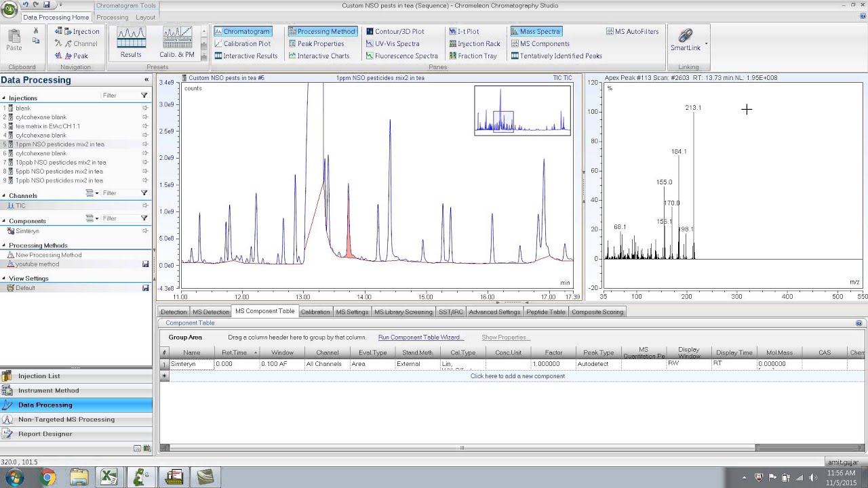This screenshot has width=868, height=488.
Task: Switch to the Processing ribbon tab
Action: tap(112, 17)
